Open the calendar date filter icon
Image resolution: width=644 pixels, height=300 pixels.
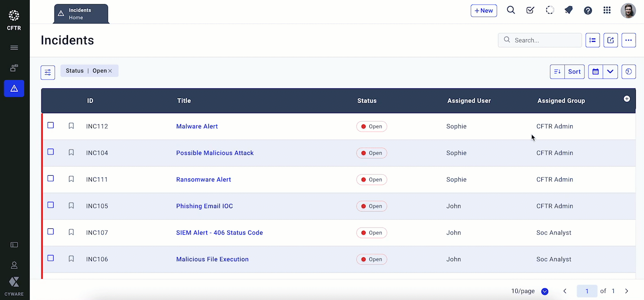595,72
